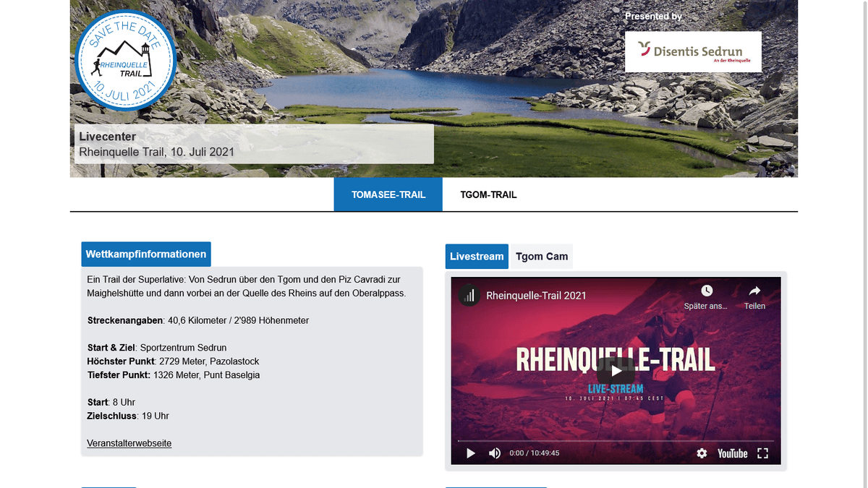Open the Veranstalterwebseite link
The width and height of the screenshot is (868, 488).
[129, 443]
